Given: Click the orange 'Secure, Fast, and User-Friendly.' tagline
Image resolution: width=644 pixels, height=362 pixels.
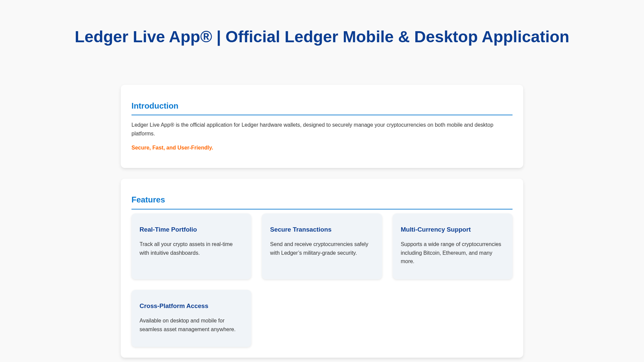Looking at the screenshot, I should coord(172,148).
